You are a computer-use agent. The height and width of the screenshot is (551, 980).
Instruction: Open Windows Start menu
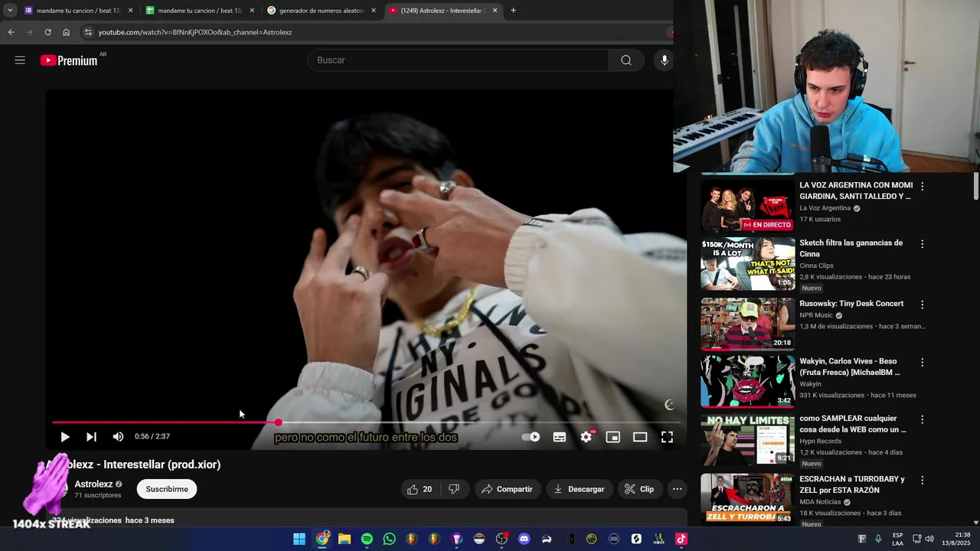pyautogui.click(x=299, y=539)
